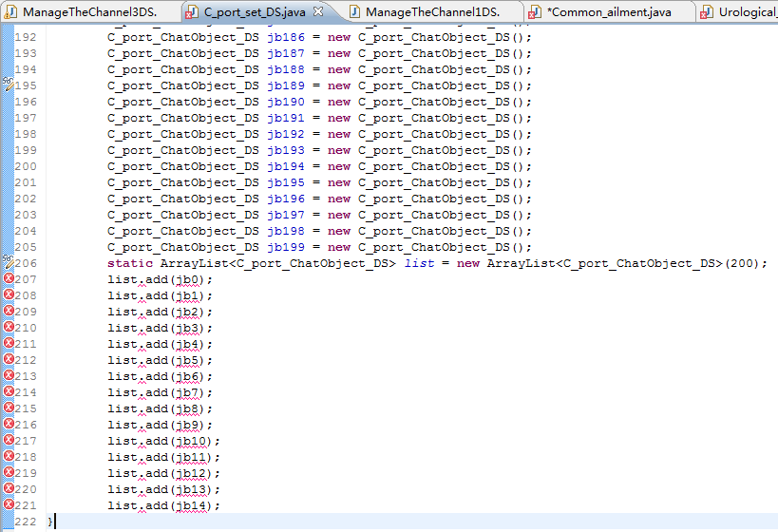
Task: Click the error marker on line 219
Action: pyautogui.click(x=9, y=472)
